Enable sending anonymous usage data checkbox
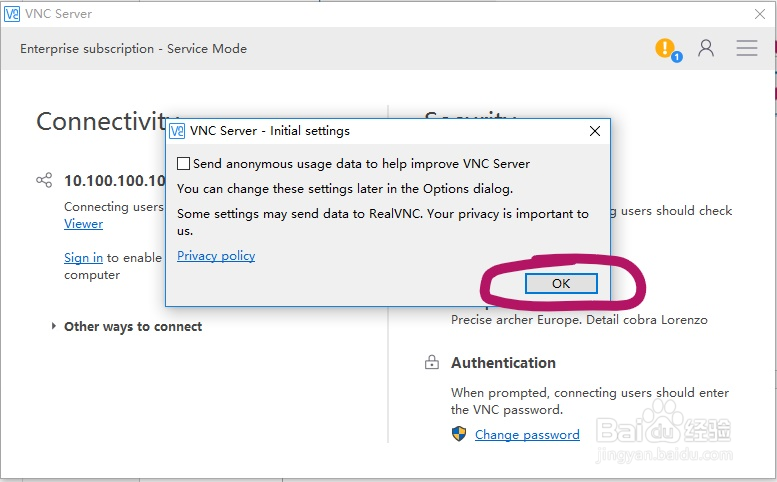Image resolution: width=777 pixels, height=482 pixels. (x=183, y=164)
